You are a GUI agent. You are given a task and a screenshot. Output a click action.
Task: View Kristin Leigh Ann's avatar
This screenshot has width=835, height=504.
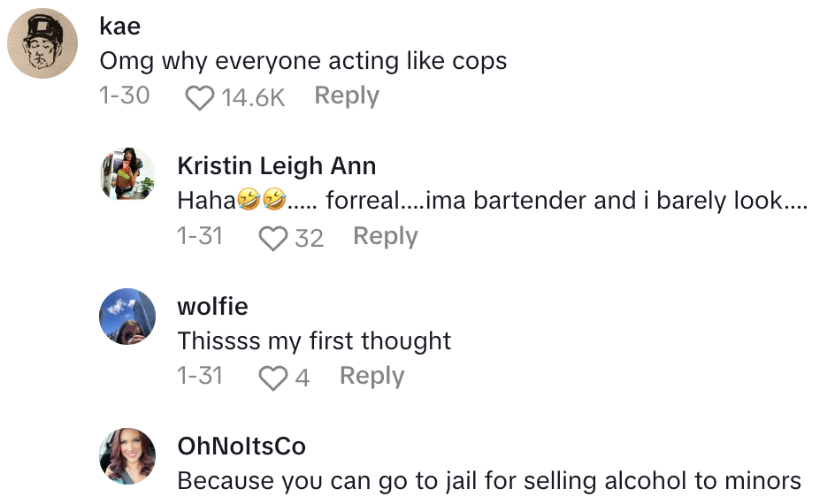tap(128, 174)
